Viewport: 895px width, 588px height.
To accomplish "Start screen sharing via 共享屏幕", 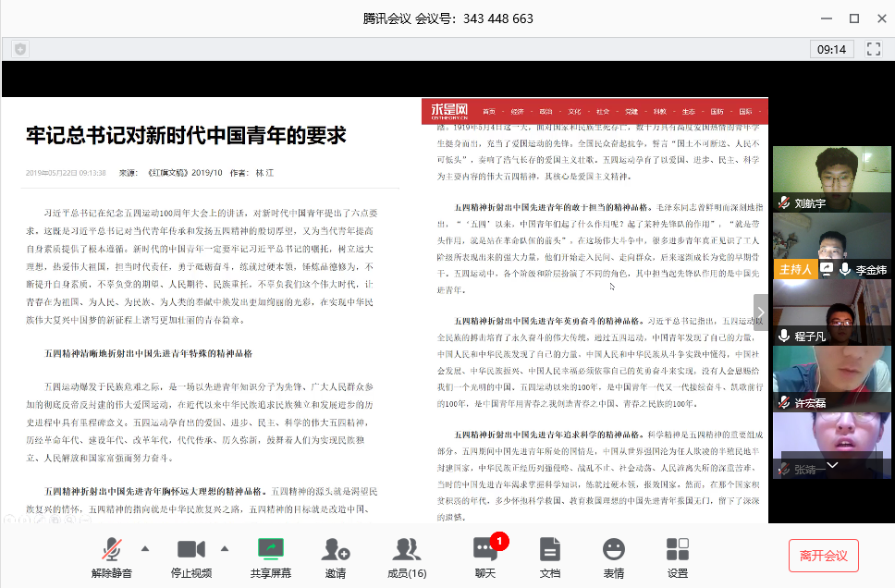I will 270,557.
